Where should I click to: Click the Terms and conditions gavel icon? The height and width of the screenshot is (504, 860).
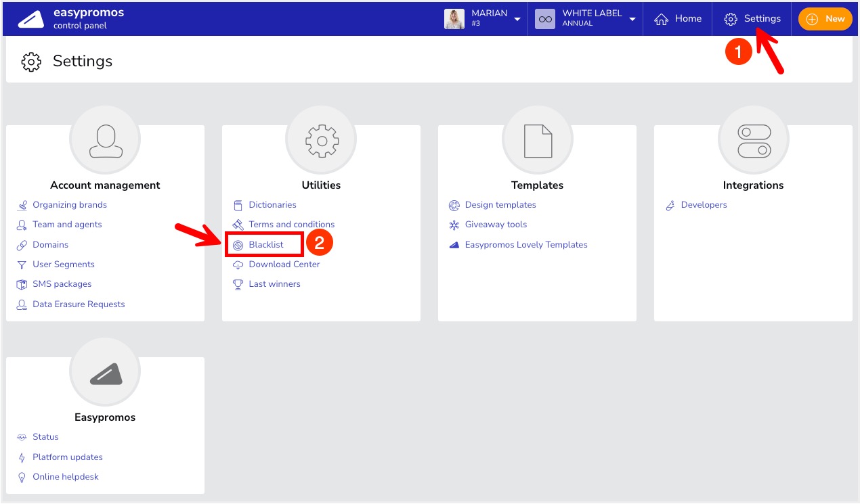(238, 225)
